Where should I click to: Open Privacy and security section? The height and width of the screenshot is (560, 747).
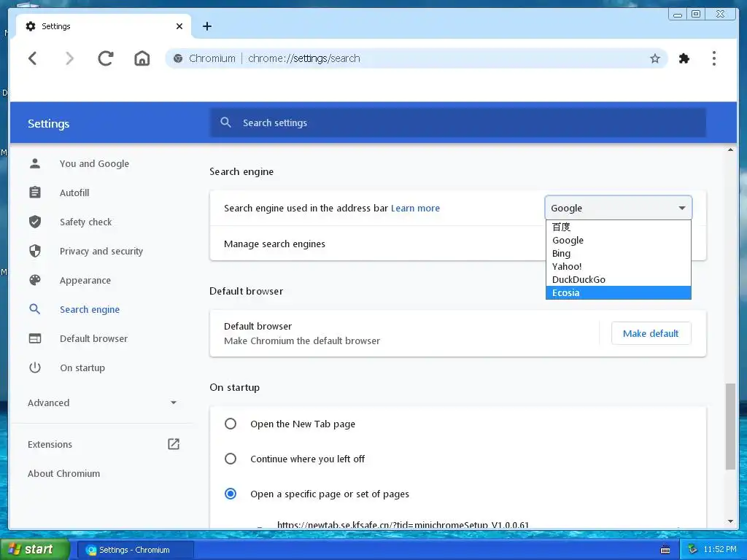[x=101, y=251]
